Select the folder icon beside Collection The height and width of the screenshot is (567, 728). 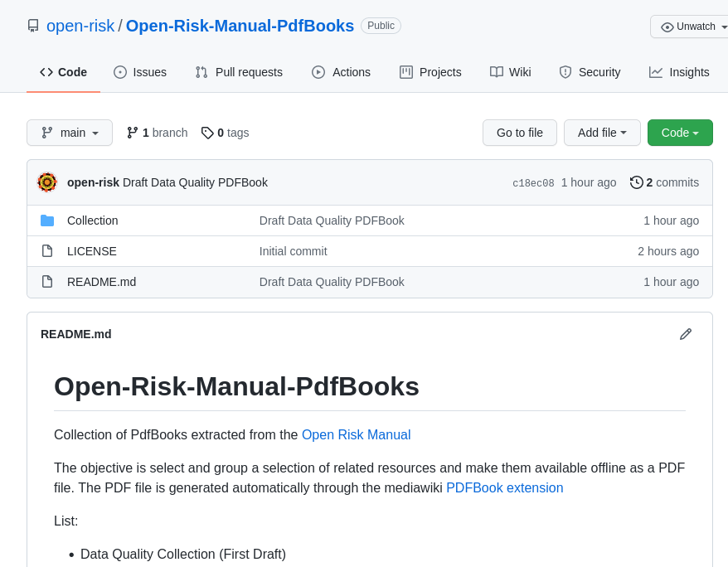tap(47, 220)
